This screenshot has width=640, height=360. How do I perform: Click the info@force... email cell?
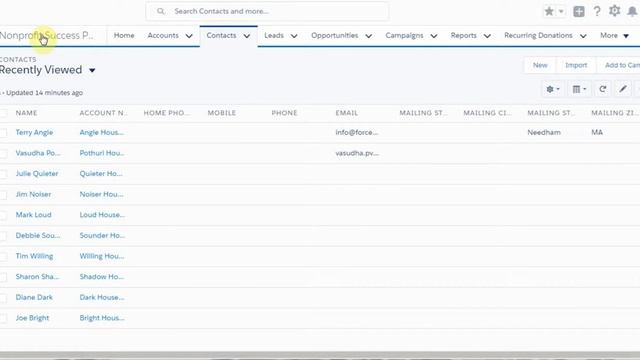click(x=357, y=132)
